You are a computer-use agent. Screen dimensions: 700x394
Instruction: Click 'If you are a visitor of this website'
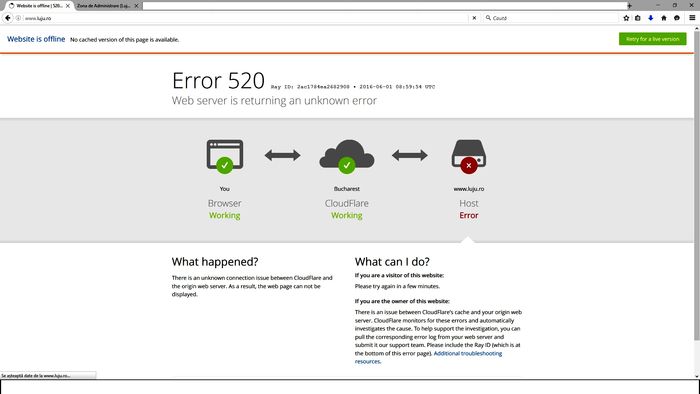(x=399, y=275)
